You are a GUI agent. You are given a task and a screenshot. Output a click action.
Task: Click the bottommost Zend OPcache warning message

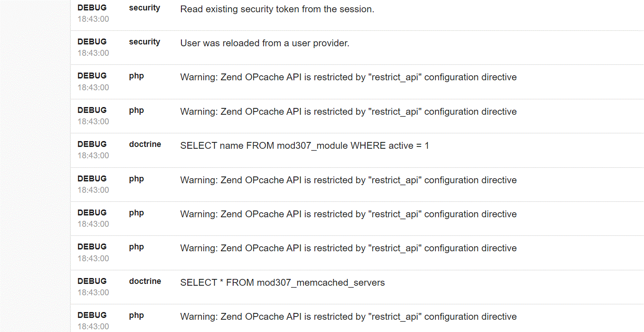coord(348,317)
